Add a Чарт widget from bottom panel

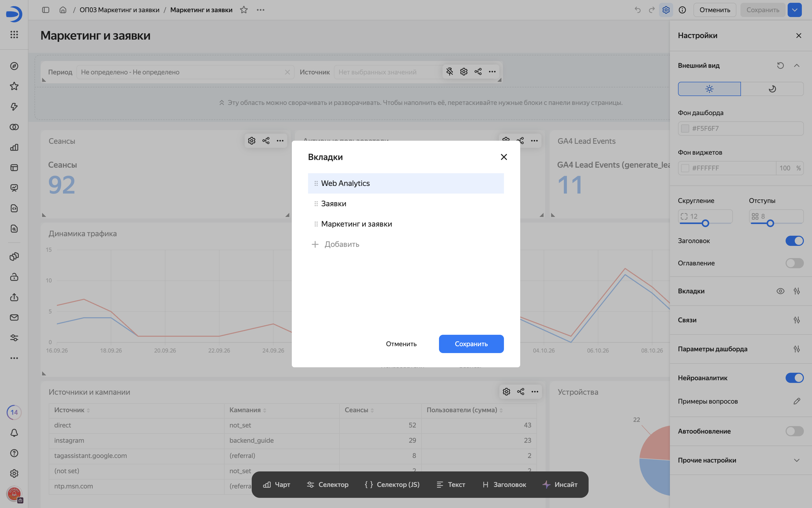click(277, 484)
